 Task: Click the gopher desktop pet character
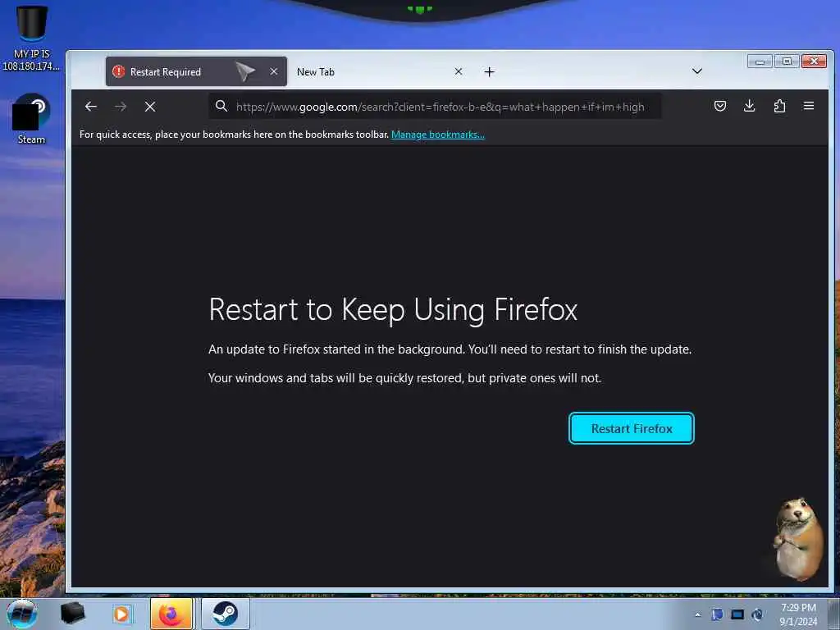click(x=799, y=539)
